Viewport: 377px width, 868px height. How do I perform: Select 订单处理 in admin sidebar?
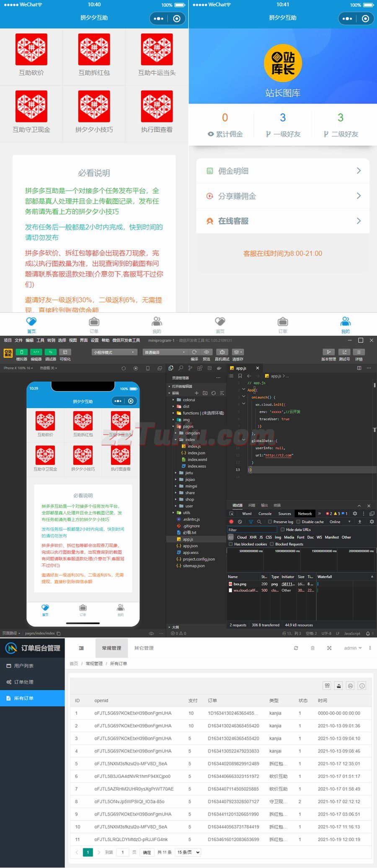pyautogui.click(x=24, y=682)
